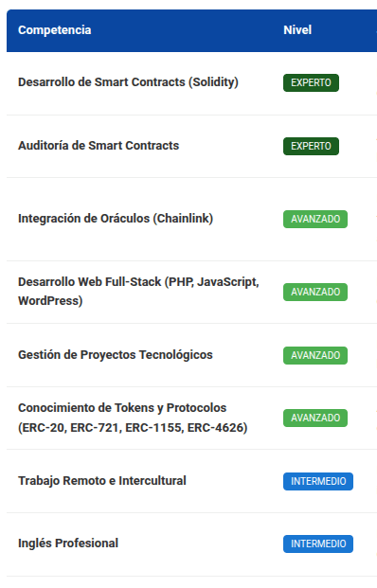
Task: Click the Competencia column header
Action: 54,30
